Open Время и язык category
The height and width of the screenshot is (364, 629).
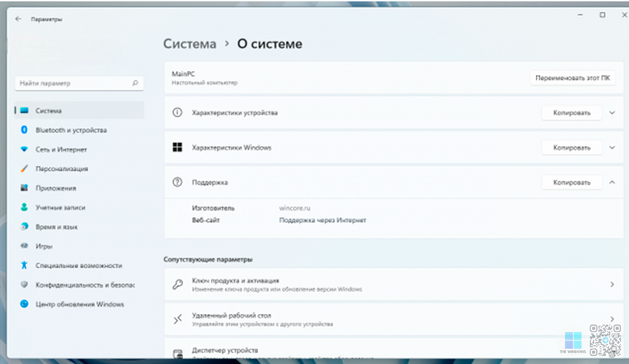80,227
